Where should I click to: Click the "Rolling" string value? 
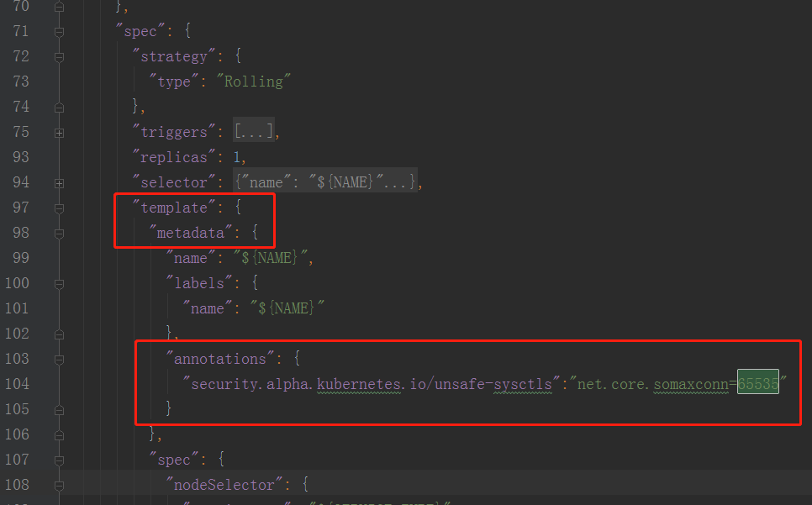[x=254, y=82]
